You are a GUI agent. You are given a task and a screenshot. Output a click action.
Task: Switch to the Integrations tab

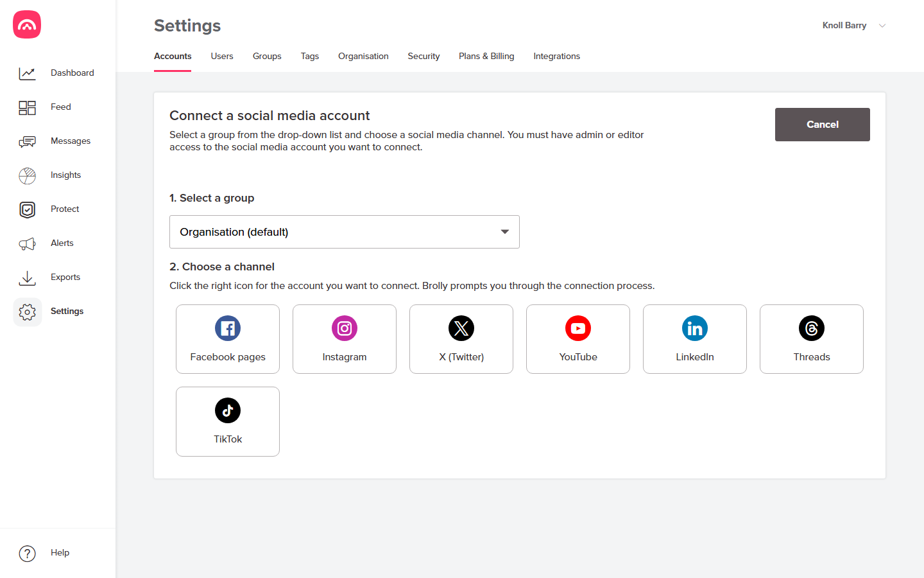pos(556,57)
